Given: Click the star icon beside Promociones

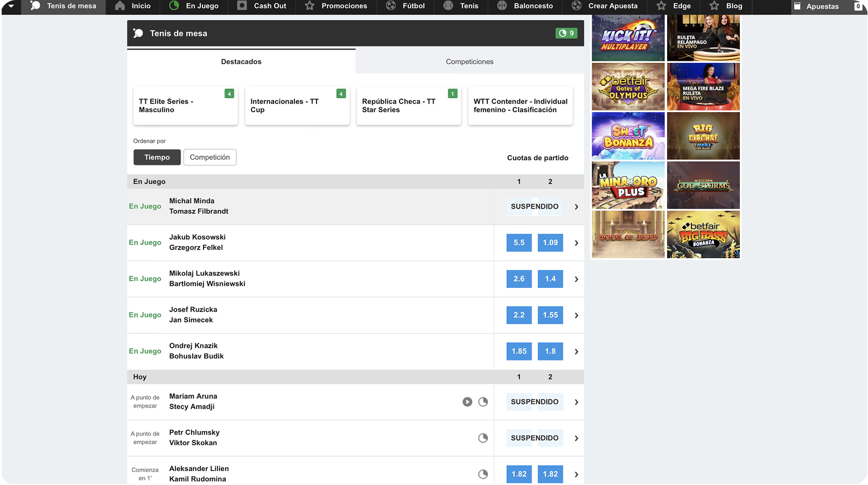Looking at the screenshot, I should pos(310,5).
